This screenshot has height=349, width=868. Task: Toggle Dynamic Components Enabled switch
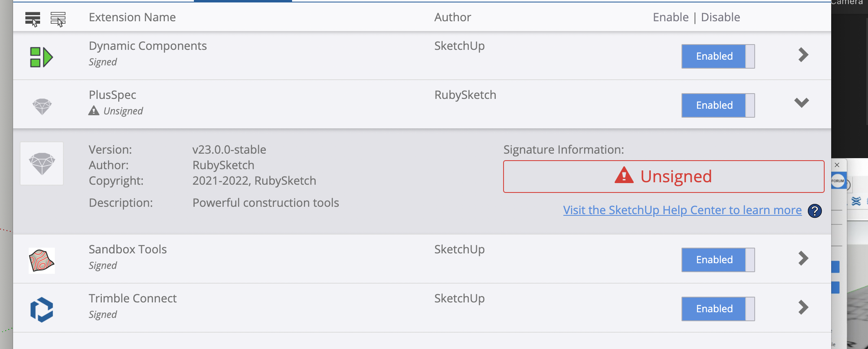pos(718,56)
